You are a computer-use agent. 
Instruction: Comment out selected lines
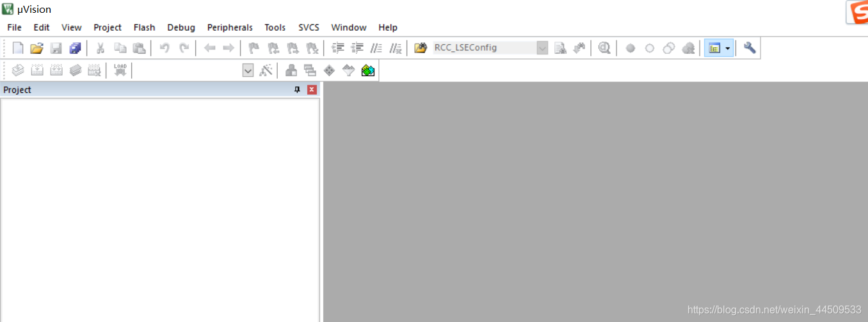376,48
